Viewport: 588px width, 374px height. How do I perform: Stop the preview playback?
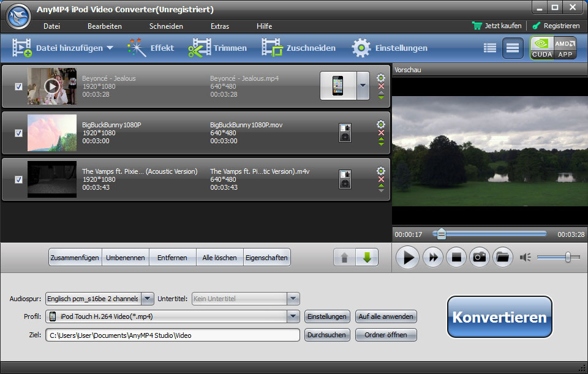(x=456, y=258)
